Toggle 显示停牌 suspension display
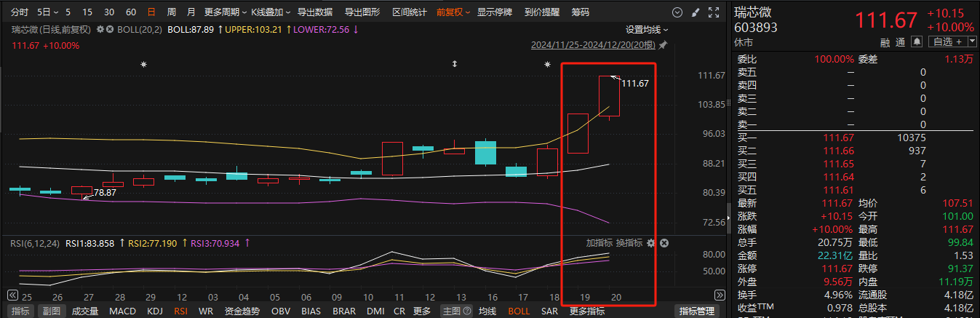The height and width of the screenshot is (318, 980). (x=495, y=12)
